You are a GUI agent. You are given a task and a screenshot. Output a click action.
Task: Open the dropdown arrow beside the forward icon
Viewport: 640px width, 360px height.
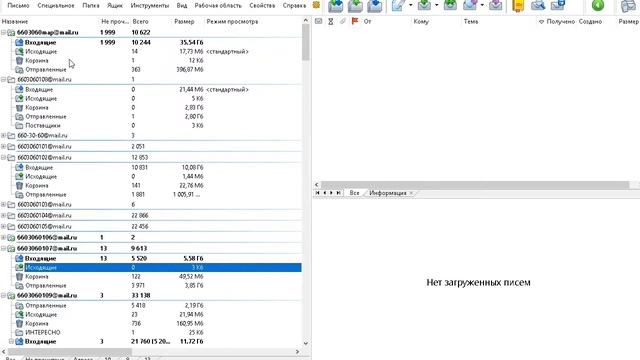[482, 5]
